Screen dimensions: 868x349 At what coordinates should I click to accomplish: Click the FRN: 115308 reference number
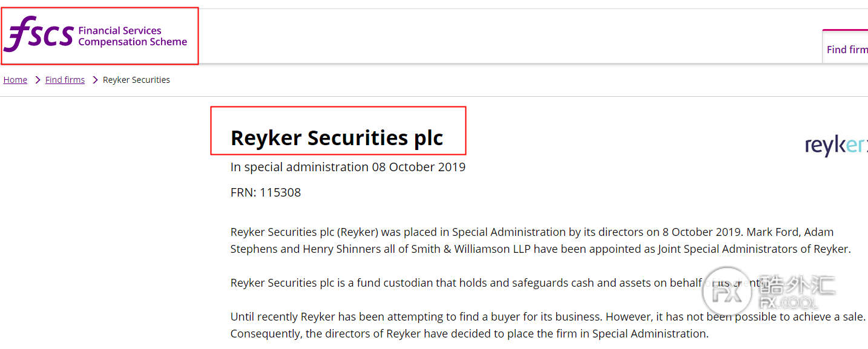(x=266, y=192)
